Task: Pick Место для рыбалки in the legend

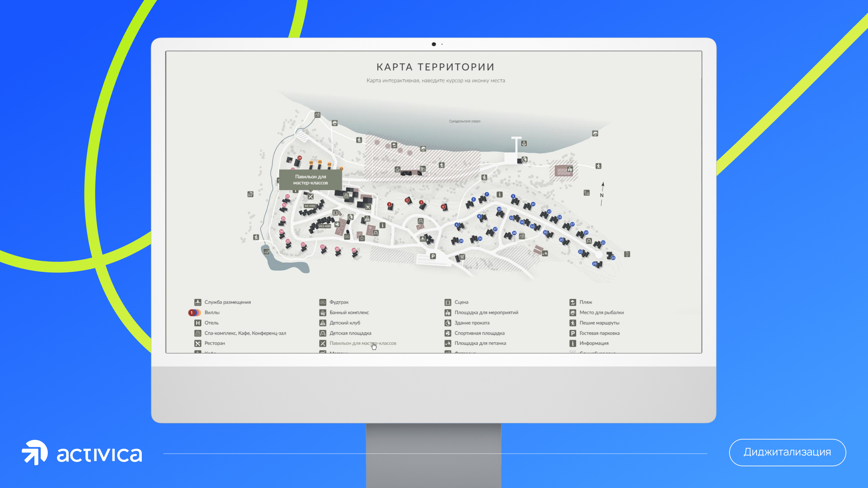Action: tap(597, 312)
